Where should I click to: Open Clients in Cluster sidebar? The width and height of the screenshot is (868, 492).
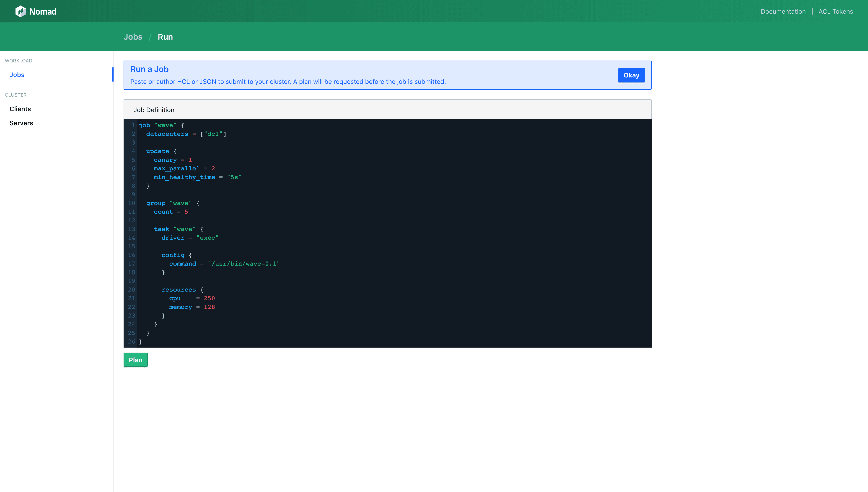20,109
